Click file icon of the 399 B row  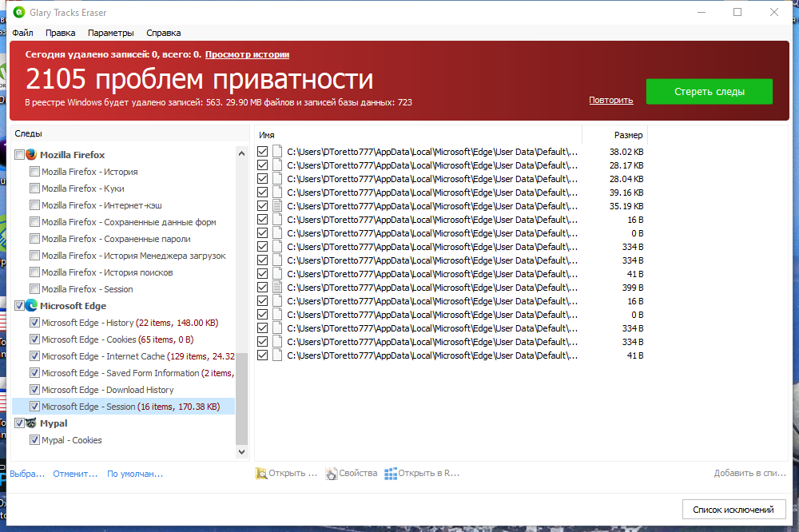coord(277,288)
